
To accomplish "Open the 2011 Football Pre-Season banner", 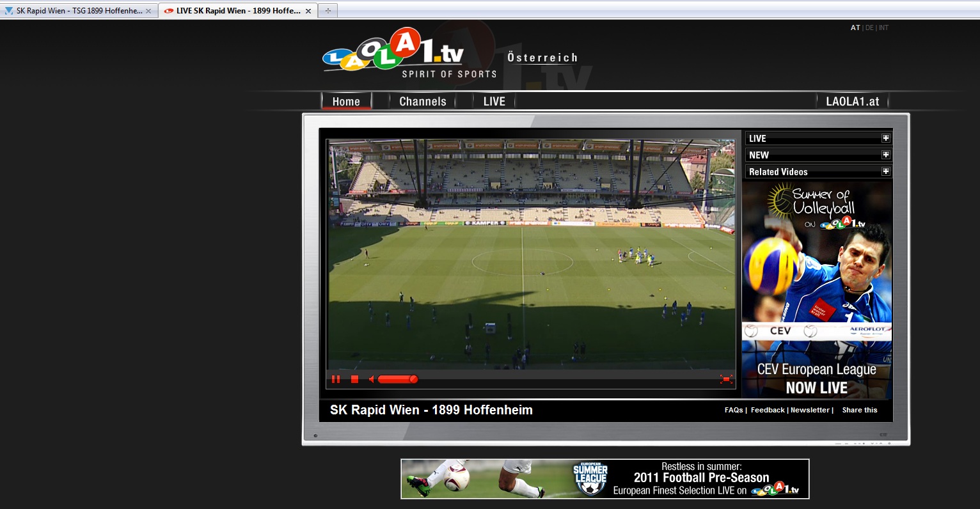I will [605, 479].
